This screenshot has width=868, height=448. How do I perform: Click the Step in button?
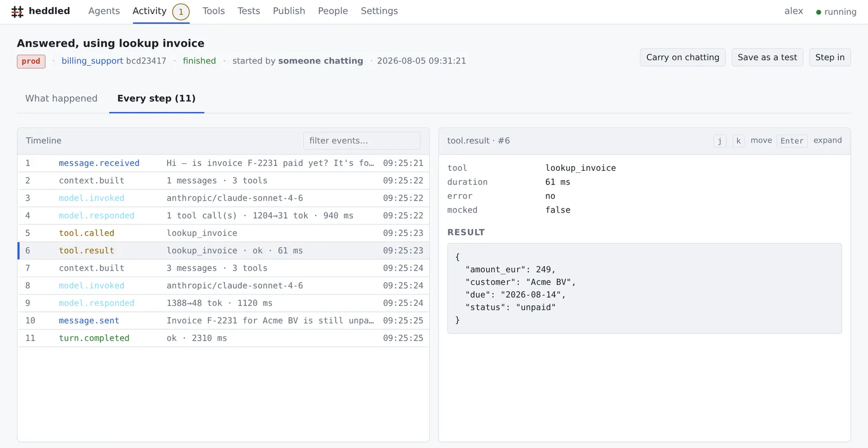(829, 57)
